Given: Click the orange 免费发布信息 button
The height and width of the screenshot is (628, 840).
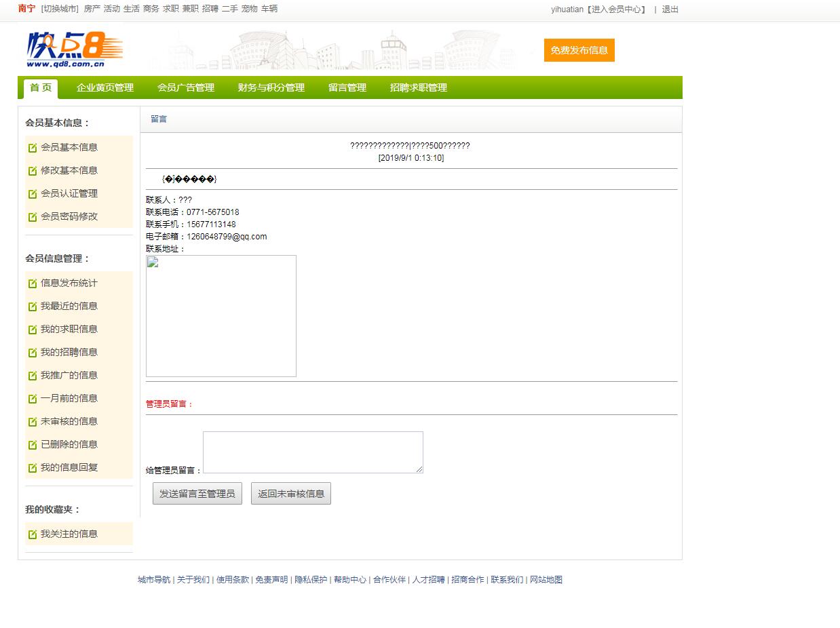Looking at the screenshot, I should tap(579, 50).
